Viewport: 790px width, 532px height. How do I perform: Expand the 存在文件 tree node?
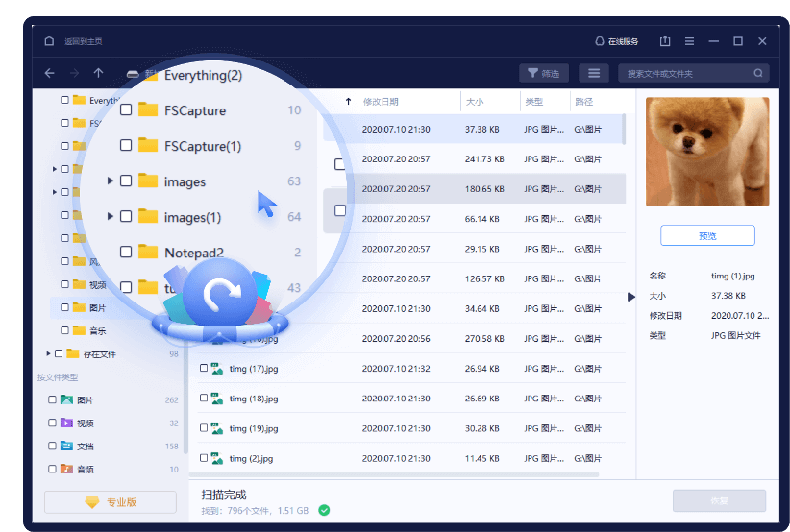(48, 354)
